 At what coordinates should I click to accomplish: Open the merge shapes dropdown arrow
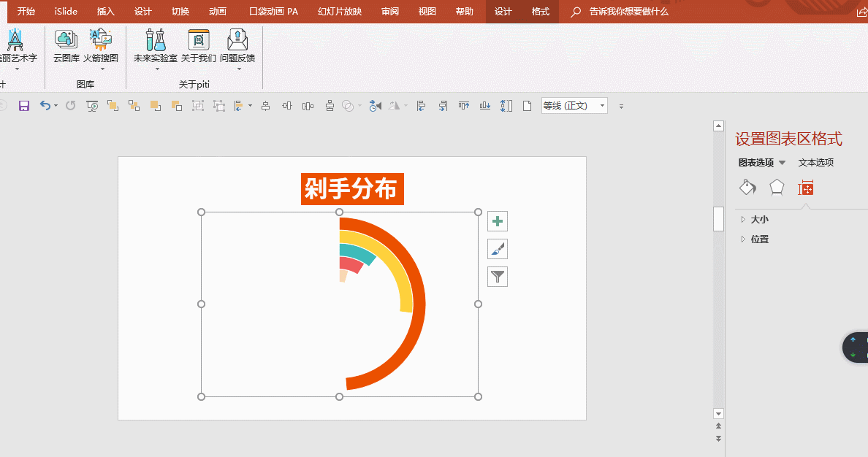coord(359,106)
